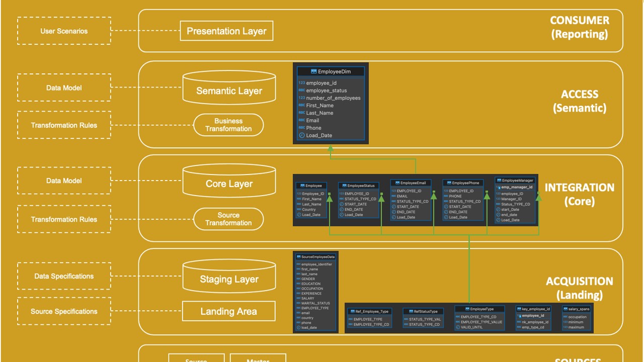
Task: Click the key icon on employee_id in key_employee_id
Action: [519, 316]
